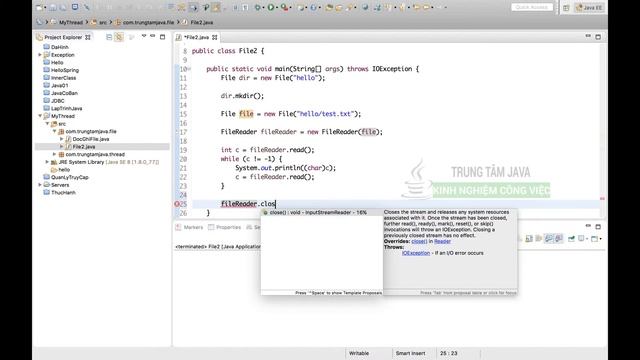Screen dimensions: 640x360
Task: Close the *File2.java editor tab
Action: (215, 37)
